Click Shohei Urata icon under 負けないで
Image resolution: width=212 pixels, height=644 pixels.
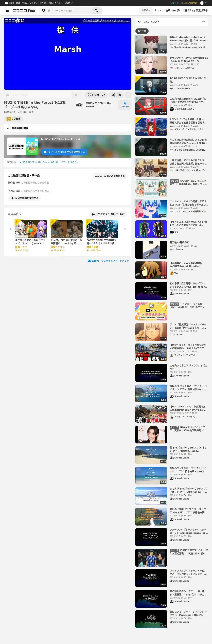[x=172, y=622]
